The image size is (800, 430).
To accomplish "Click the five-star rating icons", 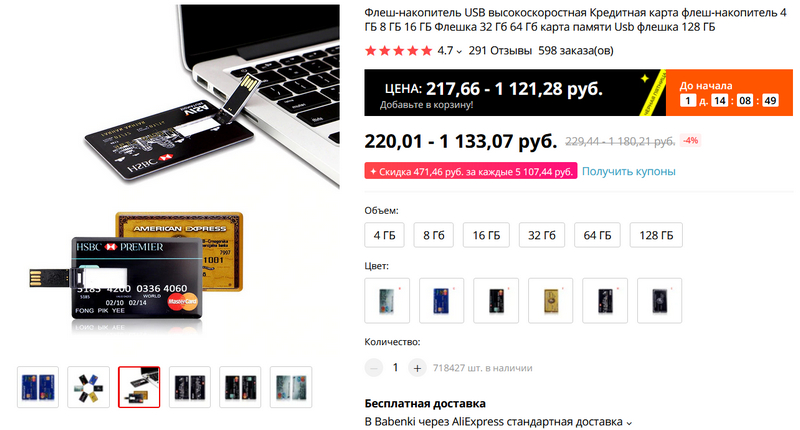I will coord(398,50).
